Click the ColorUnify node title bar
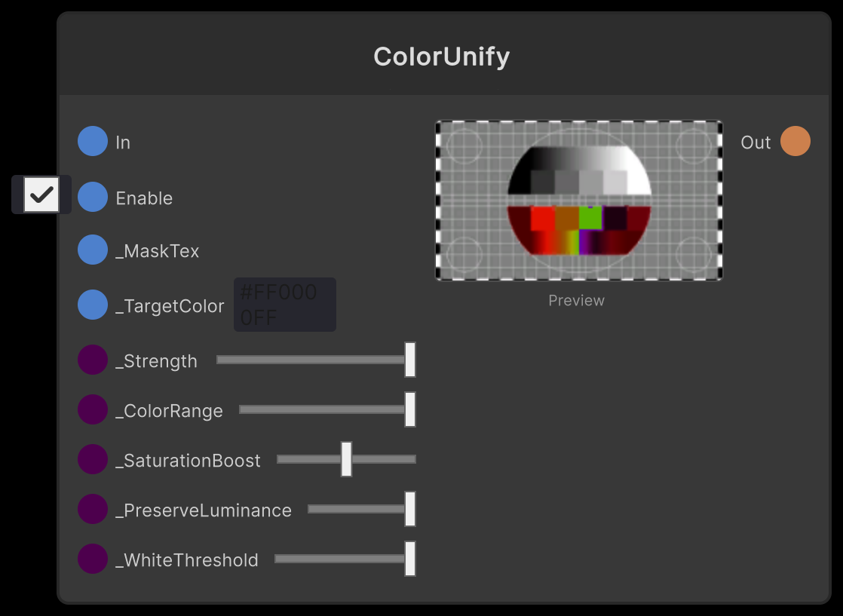The image size is (843, 616). pyautogui.click(x=442, y=55)
